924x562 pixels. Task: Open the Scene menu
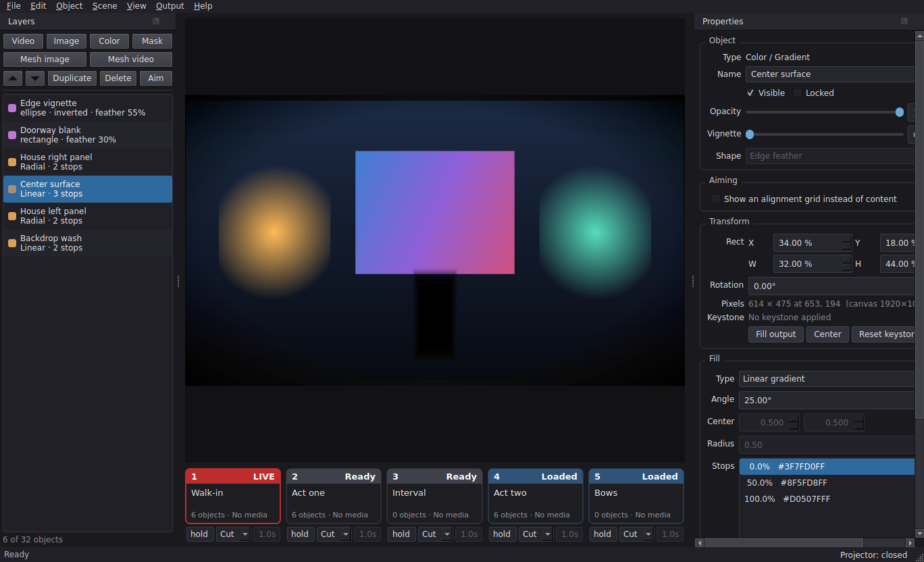pos(105,6)
